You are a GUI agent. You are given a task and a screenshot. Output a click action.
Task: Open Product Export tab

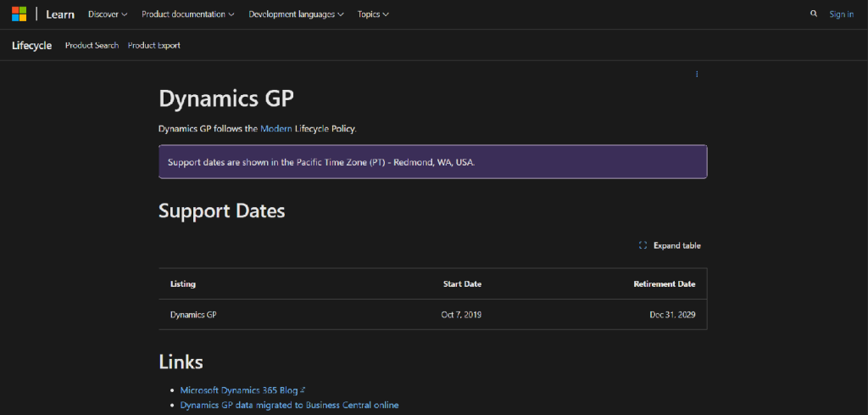[154, 46]
